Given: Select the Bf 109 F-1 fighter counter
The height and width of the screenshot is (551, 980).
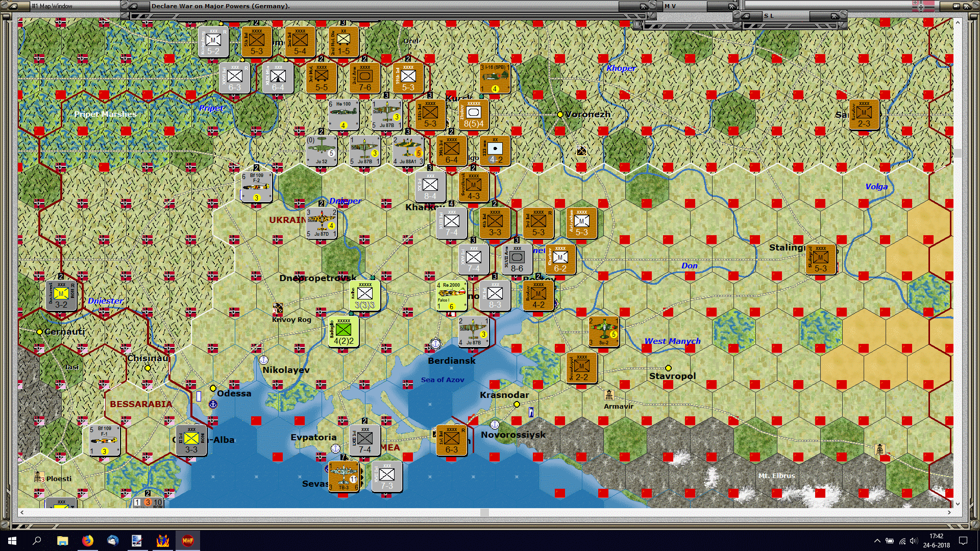Looking at the screenshot, I should (x=105, y=440).
